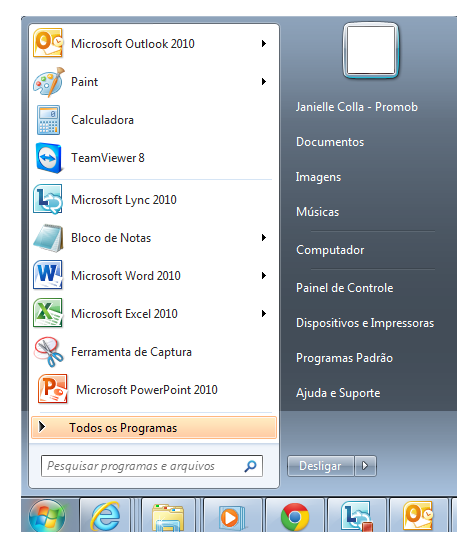Select the Microsoft PowerPoint 2010 text label
The height and width of the screenshot is (545, 470).
coord(147,390)
